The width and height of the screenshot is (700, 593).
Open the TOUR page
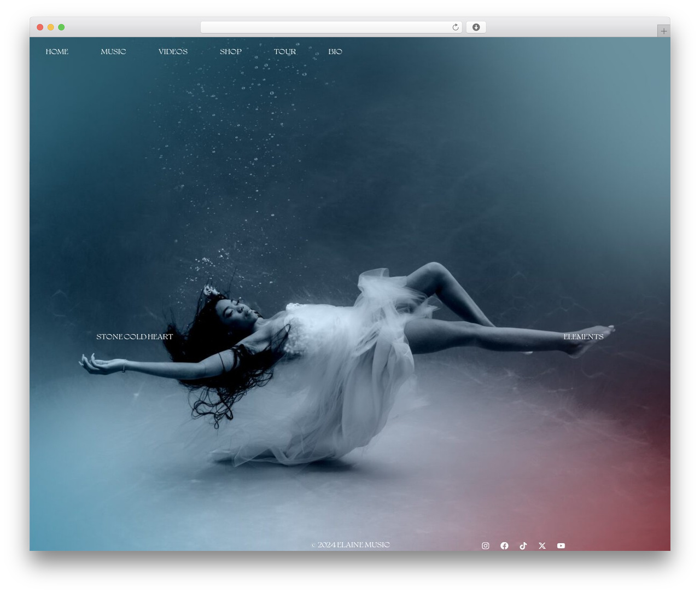285,51
